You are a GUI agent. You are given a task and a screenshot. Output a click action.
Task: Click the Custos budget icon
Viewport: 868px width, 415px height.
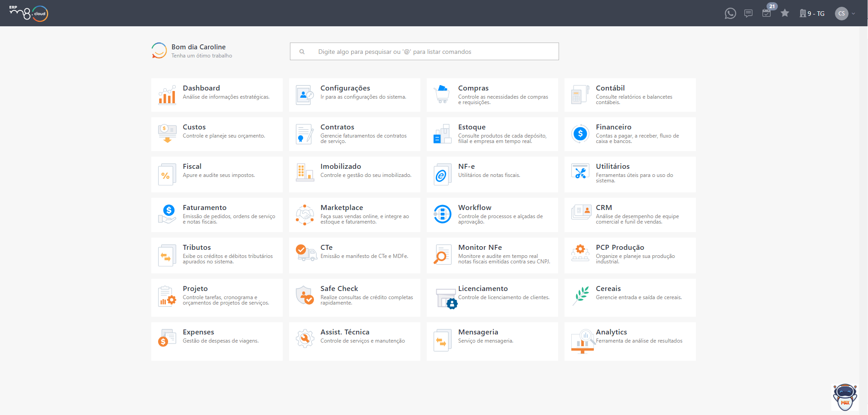coord(167,134)
